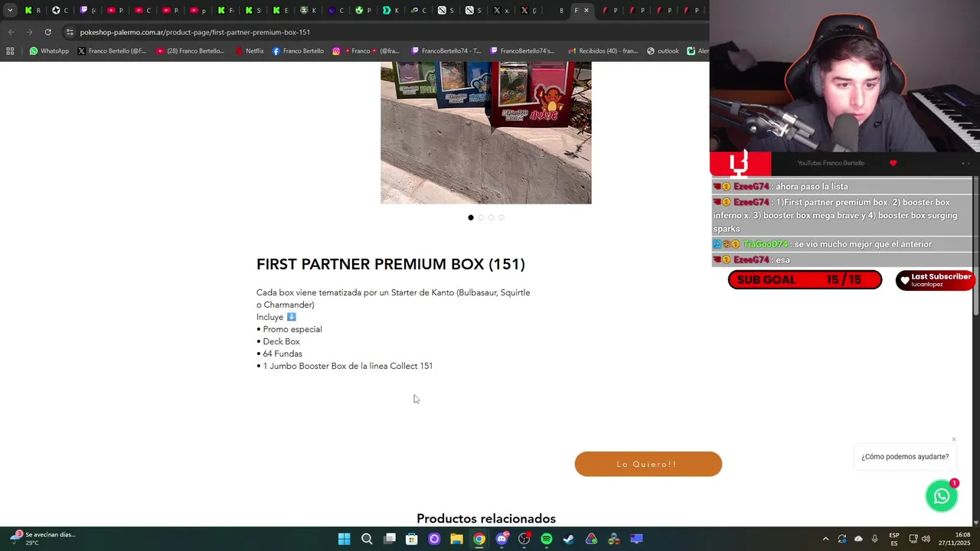
Task: Expand the browser tab search dropdown
Action: [x=10, y=10]
